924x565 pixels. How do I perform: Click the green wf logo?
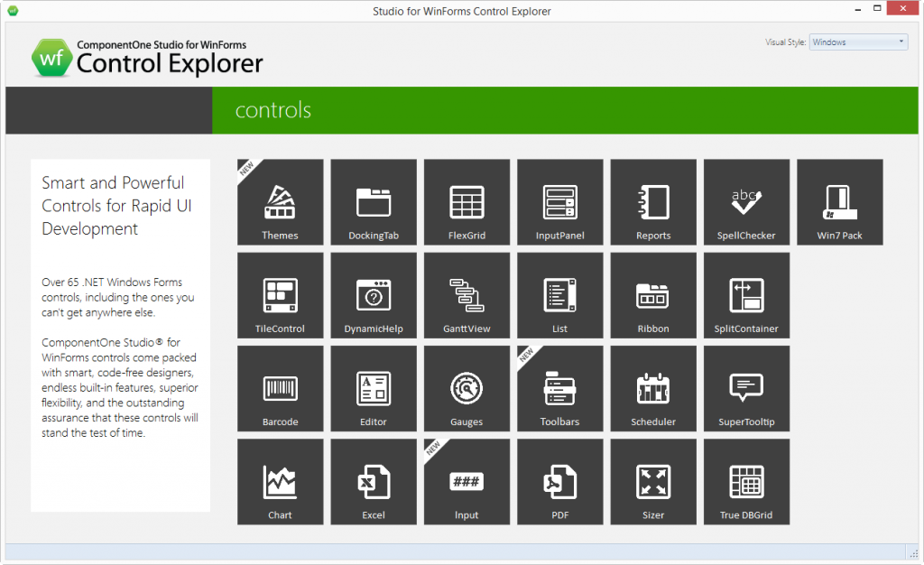click(51, 58)
